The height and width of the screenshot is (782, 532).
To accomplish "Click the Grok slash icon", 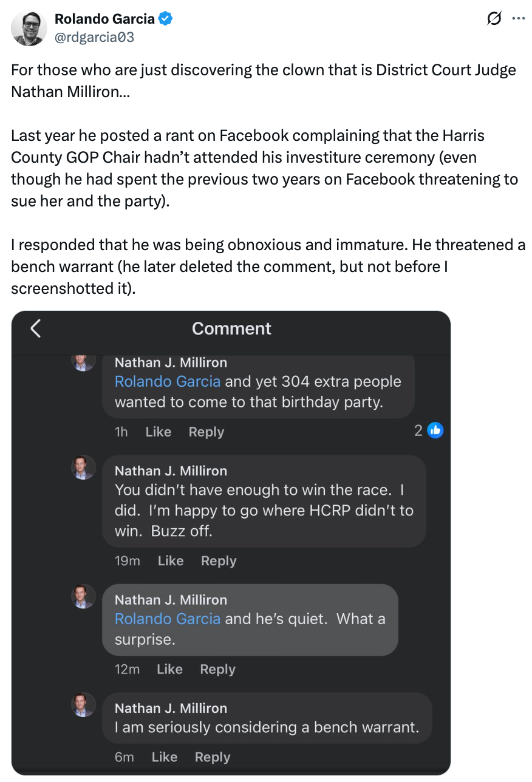I will click(494, 19).
